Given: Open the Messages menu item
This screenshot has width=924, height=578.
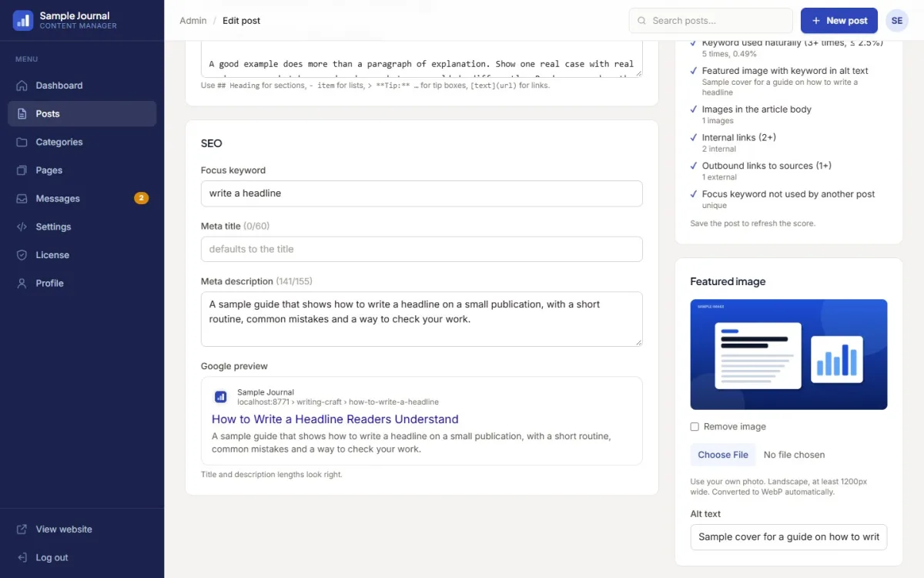Looking at the screenshot, I should click(82, 199).
